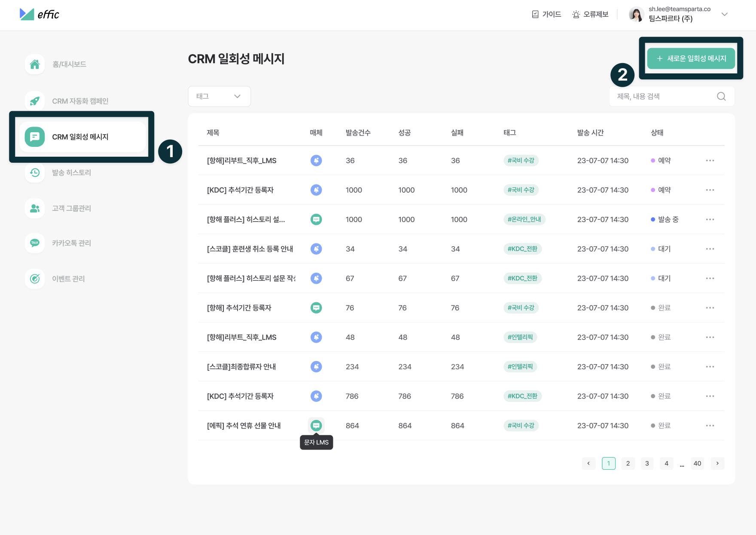Screen dimensions: 756x535
Task: Click the KakaoTalk management icon
Action: pos(35,243)
